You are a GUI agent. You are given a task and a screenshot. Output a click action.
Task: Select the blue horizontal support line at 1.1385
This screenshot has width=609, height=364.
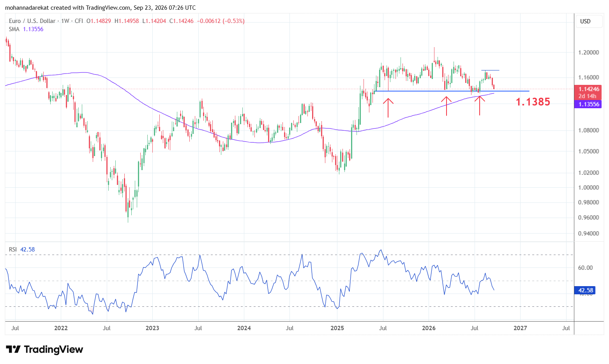452,91
